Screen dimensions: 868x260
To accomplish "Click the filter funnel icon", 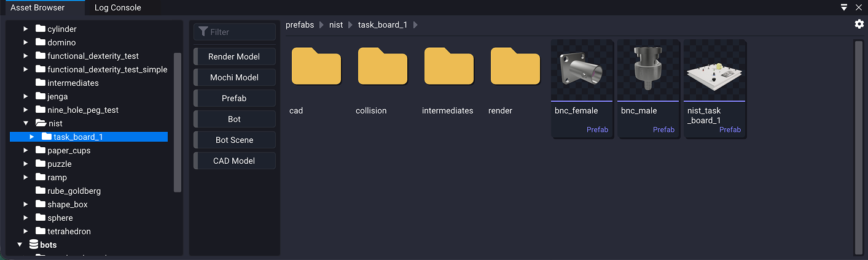I will 203,32.
